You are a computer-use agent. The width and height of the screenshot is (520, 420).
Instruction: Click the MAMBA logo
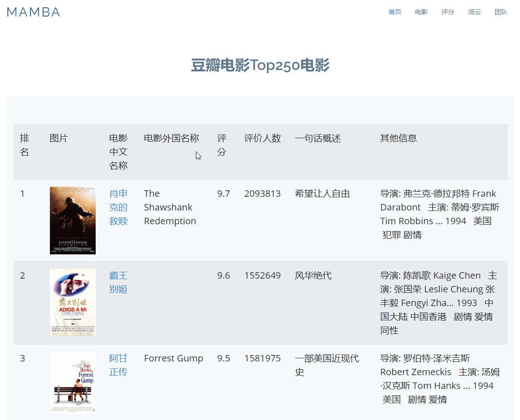point(33,12)
